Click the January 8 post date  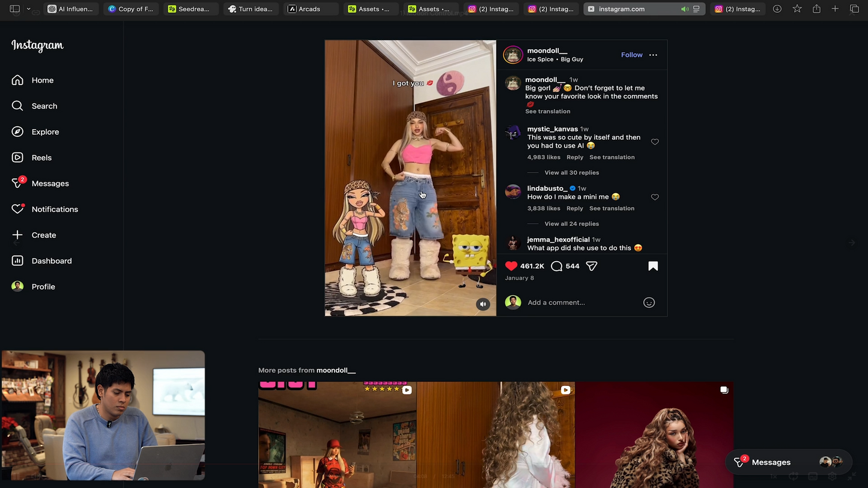click(520, 278)
